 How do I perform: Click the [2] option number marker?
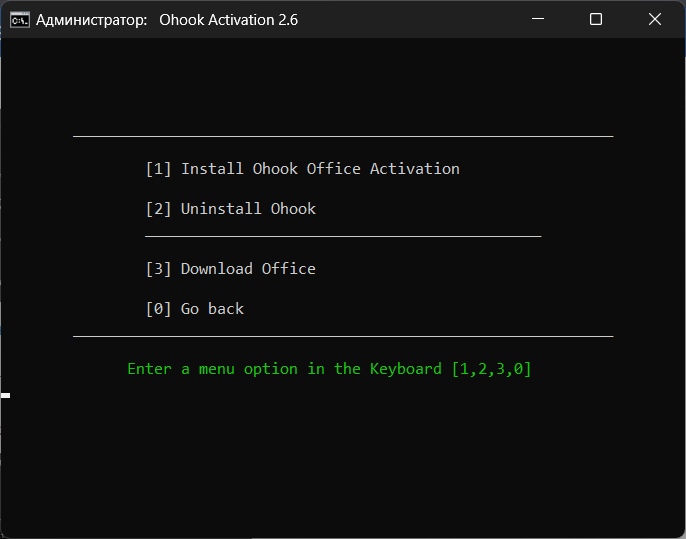click(158, 209)
